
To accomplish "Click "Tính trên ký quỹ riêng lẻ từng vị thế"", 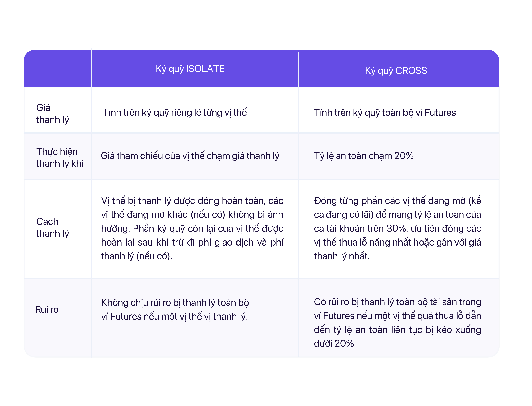I will (x=175, y=113).
